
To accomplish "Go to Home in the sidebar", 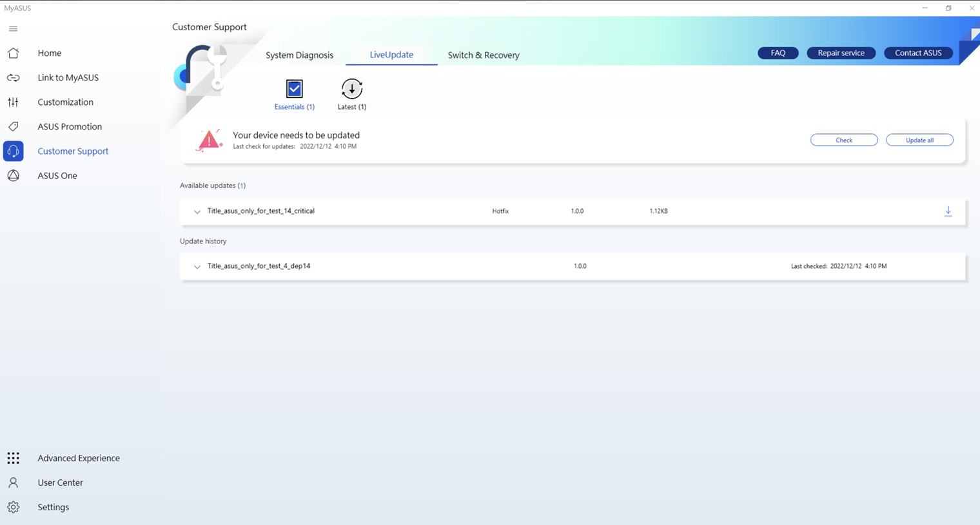I will [x=50, y=53].
